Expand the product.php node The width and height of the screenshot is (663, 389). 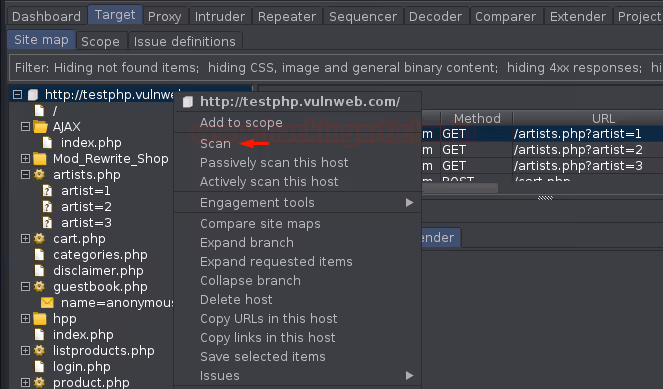click(x=25, y=383)
